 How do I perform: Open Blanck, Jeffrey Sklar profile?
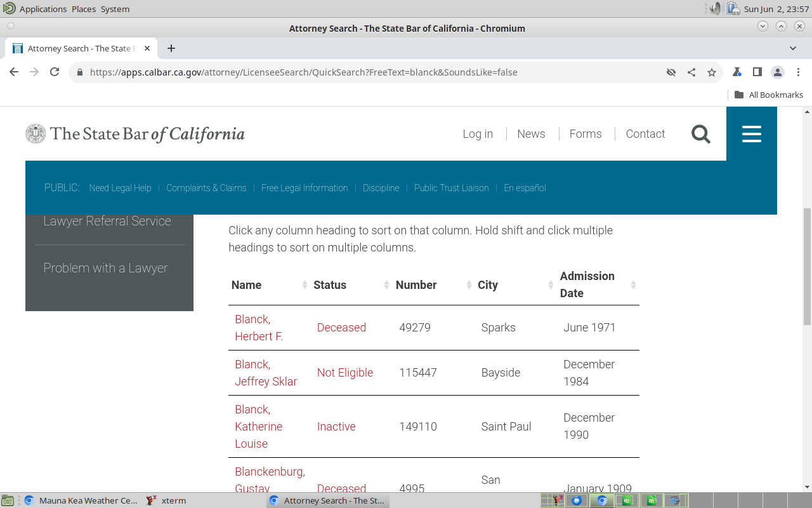(266, 373)
